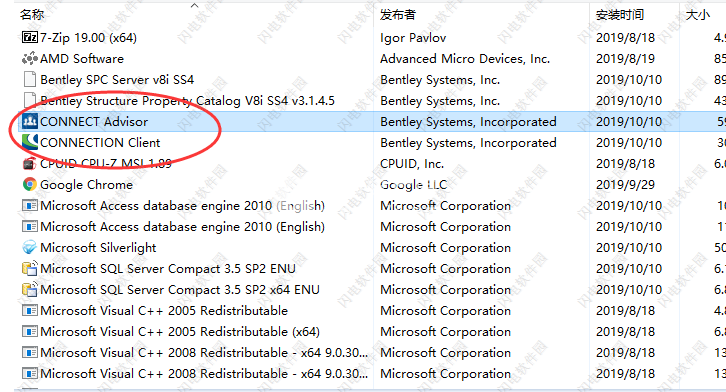Select the SQL Server Compact 3.5 SP2 ENU icon

[x=30, y=268]
